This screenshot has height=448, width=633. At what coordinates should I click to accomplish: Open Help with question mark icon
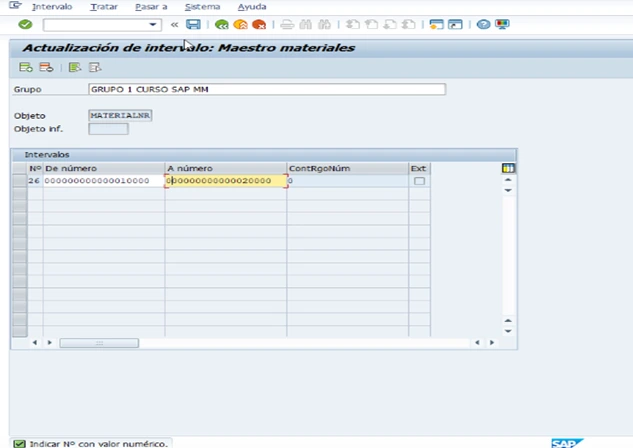tap(483, 25)
